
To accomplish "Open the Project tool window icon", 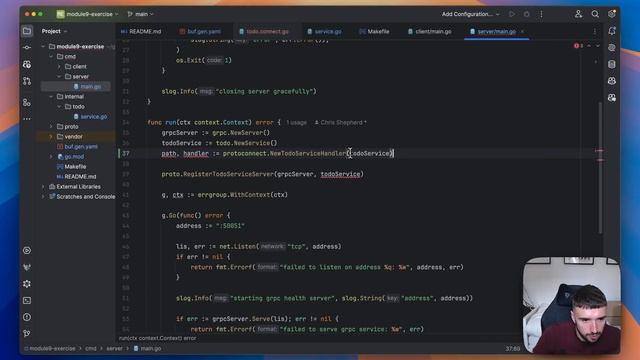I will [x=27, y=31].
